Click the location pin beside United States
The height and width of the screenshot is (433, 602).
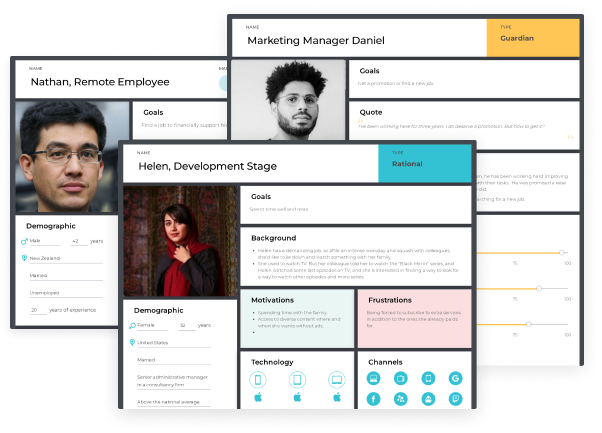point(133,342)
